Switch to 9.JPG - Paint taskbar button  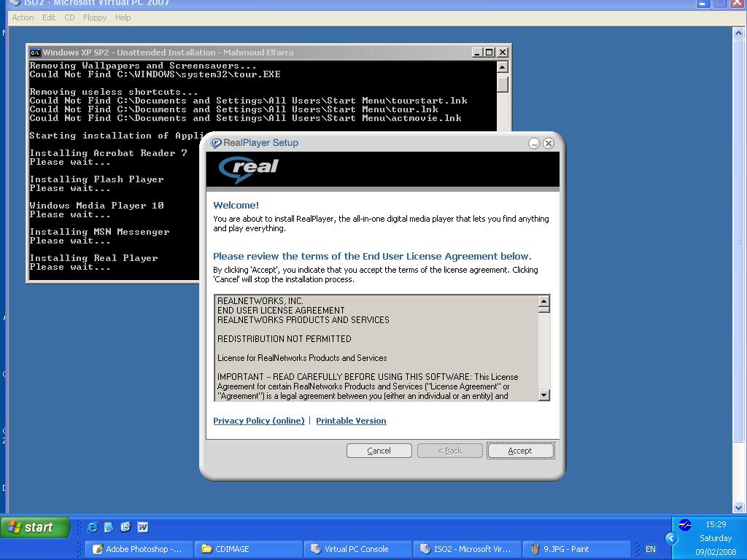pos(576,549)
